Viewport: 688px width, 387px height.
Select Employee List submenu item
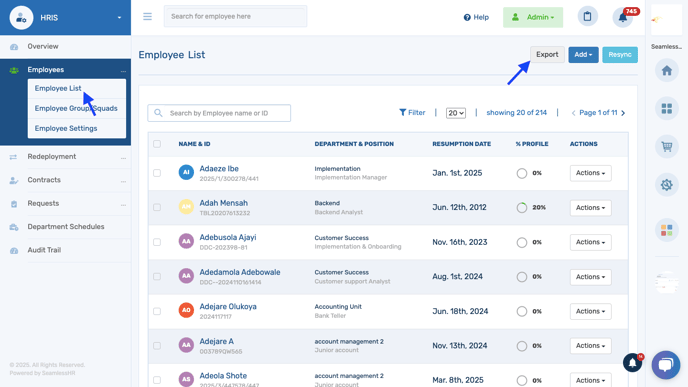58,88
